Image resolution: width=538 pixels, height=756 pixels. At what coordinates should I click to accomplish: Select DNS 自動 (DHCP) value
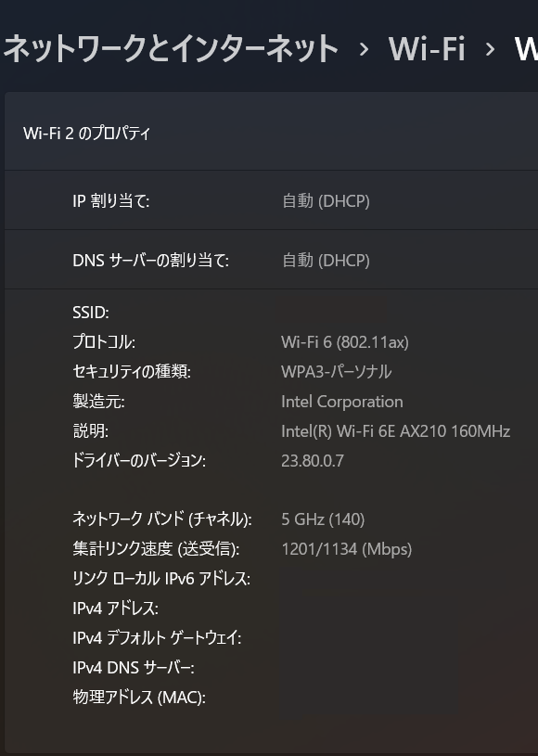click(x=326, y=261)
